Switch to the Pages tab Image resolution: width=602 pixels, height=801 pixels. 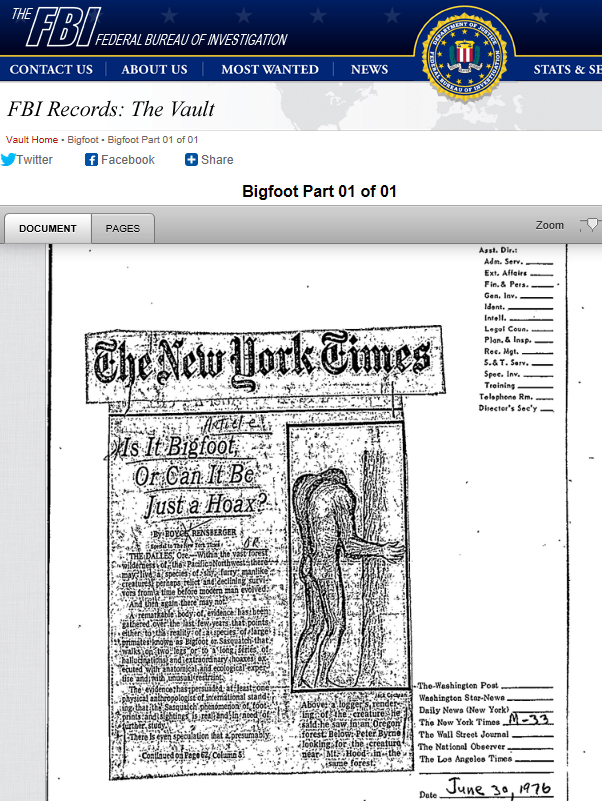pyautogui.click(x=123, y=228)
